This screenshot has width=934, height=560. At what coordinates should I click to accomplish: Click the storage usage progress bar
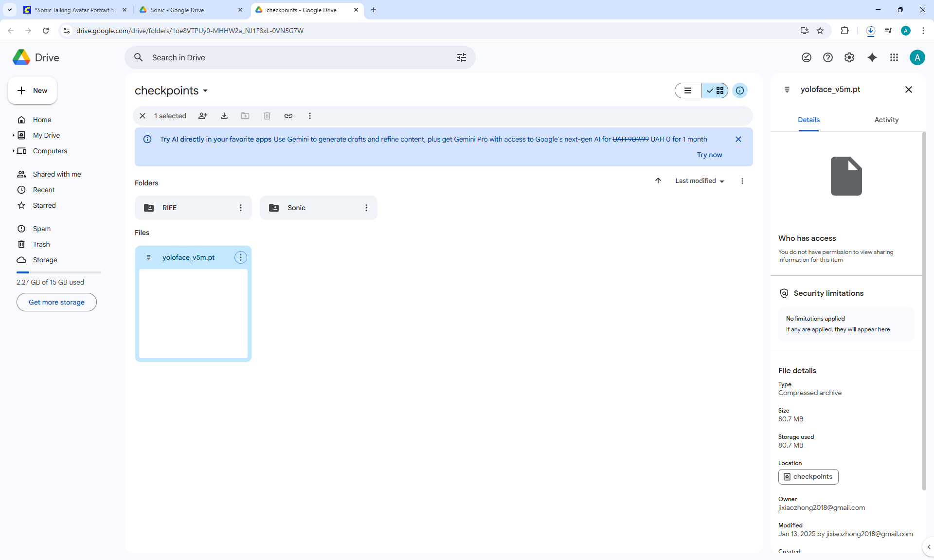pyautogui.click(x=59, y=272)
